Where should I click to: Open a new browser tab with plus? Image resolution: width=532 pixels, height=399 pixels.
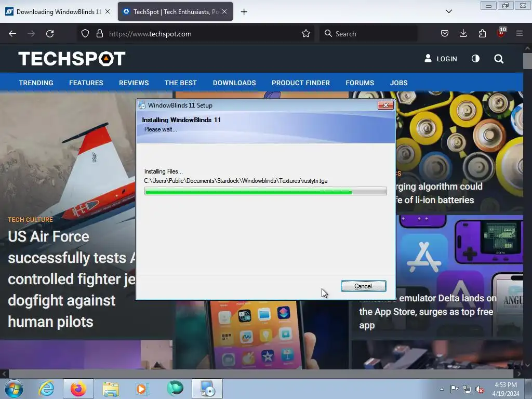coord(244,12)
